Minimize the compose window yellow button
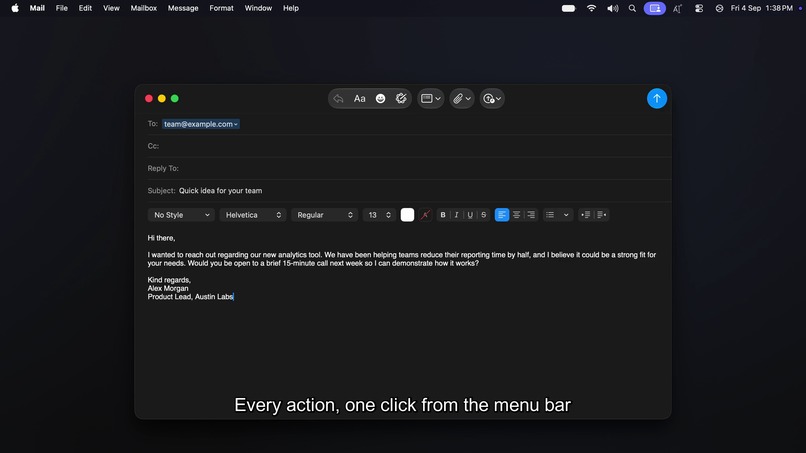The width and height of the screenshot is (806, 453). [x=161, y=98]
